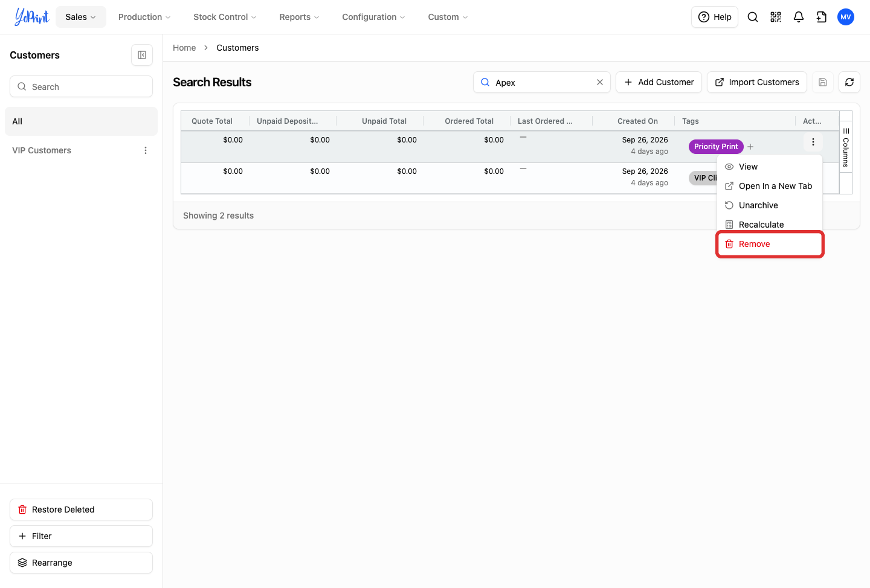Expand the Production menu
The width and height of the screenshot is (870, 588).
(144, 17)
